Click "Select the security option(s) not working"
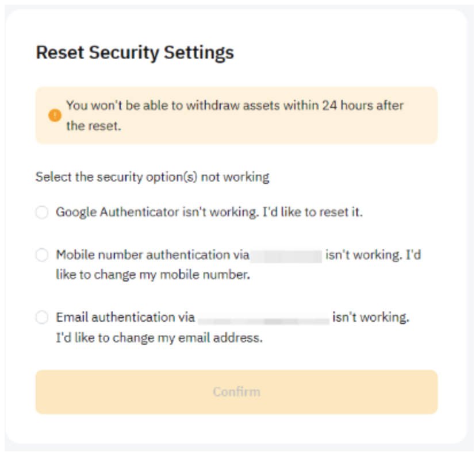 point(152,177)
